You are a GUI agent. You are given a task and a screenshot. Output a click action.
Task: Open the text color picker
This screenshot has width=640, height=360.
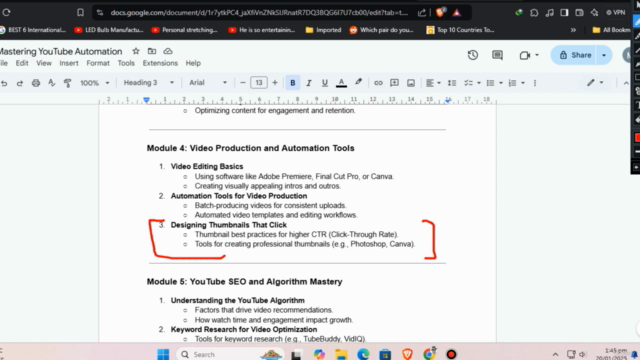click(x=341, y=83)
